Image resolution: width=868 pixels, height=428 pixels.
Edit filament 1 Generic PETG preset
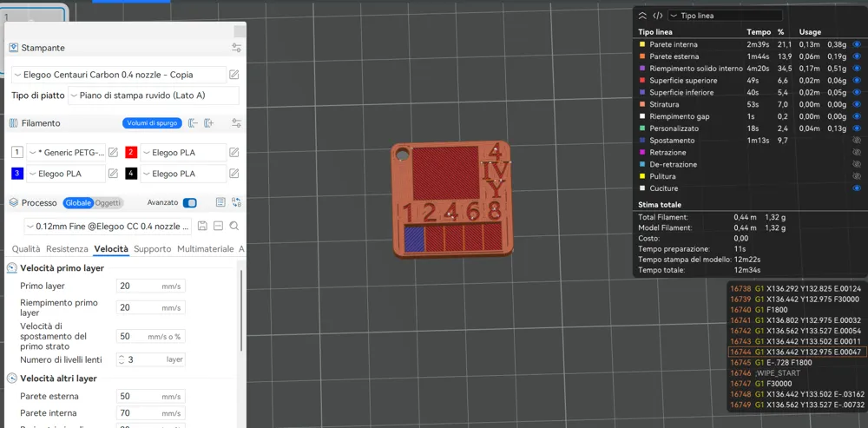pyautogui.click(x=113, y=152)
